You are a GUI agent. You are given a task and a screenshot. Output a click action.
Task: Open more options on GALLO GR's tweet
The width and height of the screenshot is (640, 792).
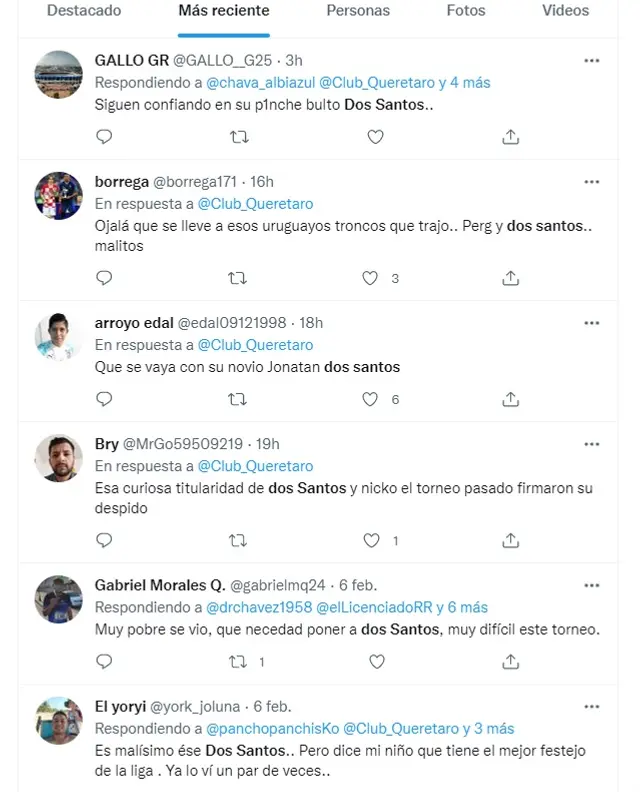592,61
